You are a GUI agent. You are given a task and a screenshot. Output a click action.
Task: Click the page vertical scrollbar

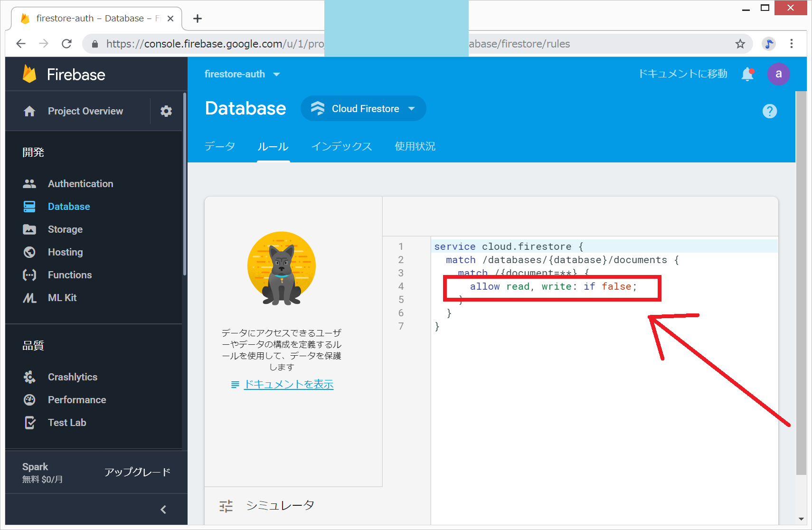(x=801, y=283)
